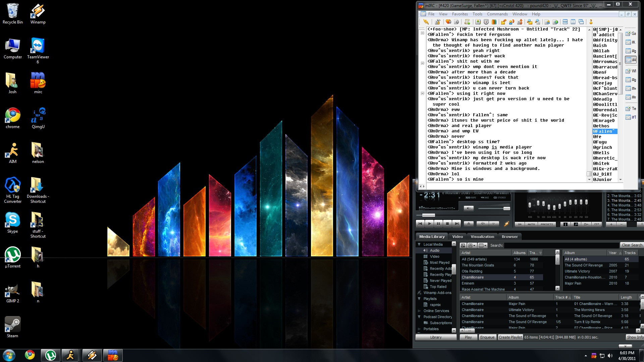Toggle shuffle in the Winamp player
Image resolution: width=644 pixels, height=362 pixels.
(483, 224)
